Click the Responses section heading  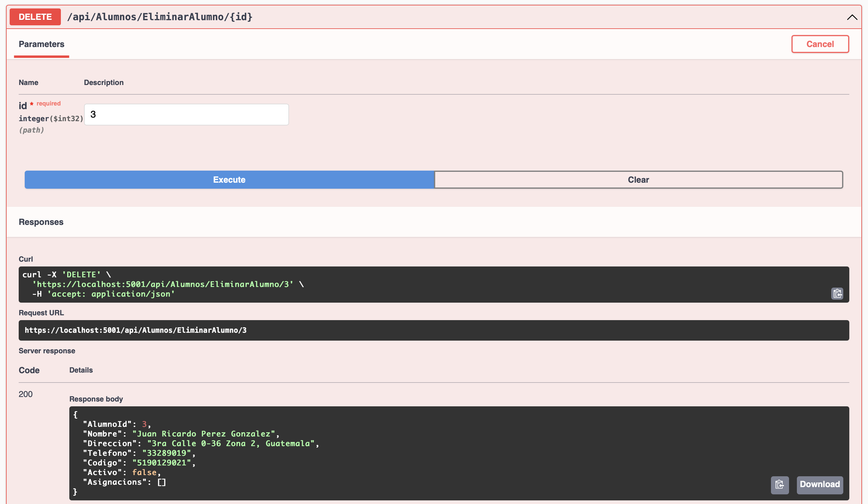(41, 222)
